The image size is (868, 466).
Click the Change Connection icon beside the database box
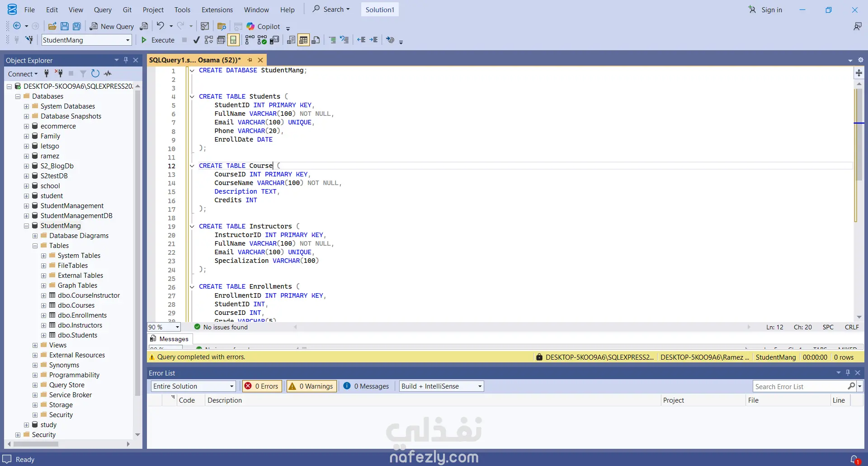click(x=29, y=40)
